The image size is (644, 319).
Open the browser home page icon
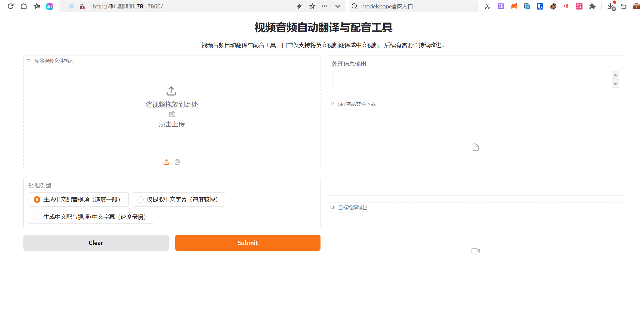tap(24, 6)
